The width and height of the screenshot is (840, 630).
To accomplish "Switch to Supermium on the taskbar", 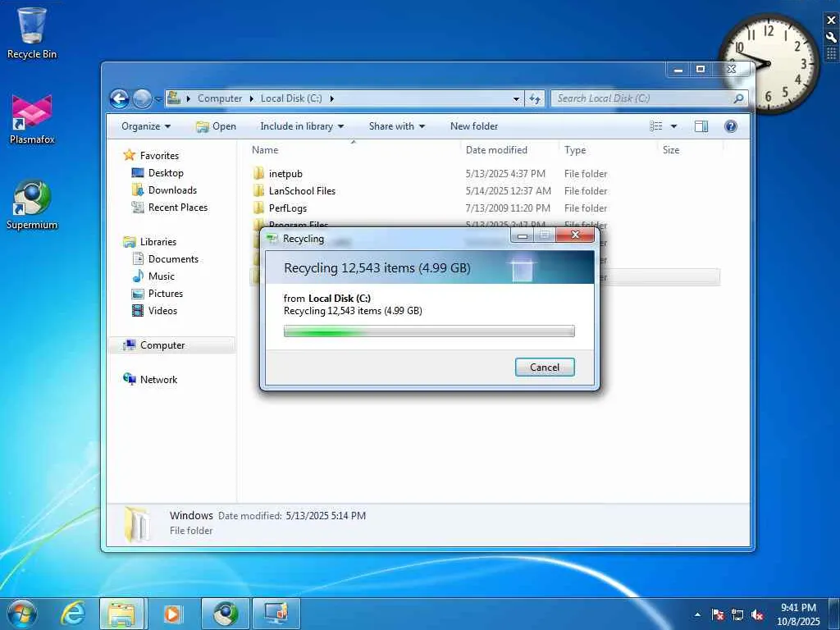I will 226,614.
